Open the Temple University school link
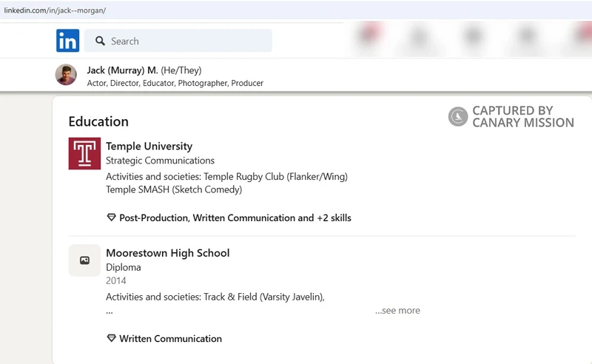This screenshot has height=364, width=592. click(149, 146)
